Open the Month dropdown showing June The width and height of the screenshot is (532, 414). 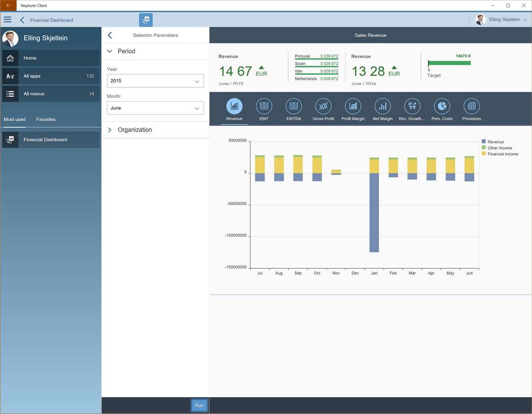pyautogui.click(x=155, y=108)
